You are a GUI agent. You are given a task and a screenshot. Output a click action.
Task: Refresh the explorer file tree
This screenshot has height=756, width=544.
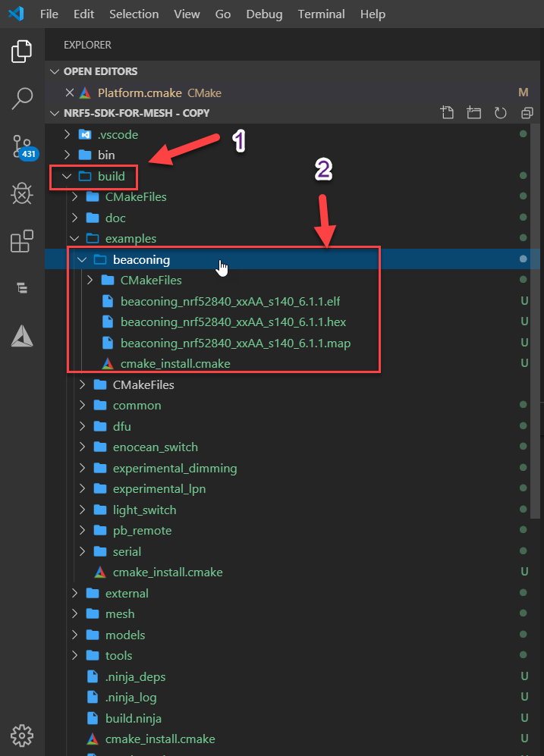pos(500,113)
